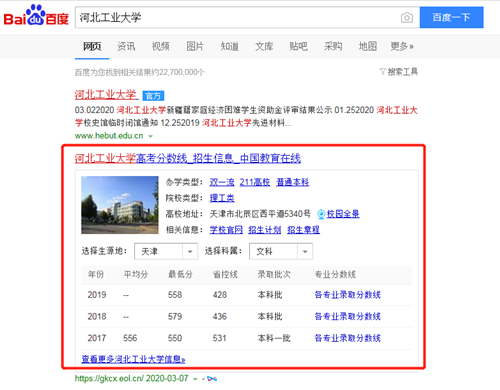Image resolution: width=500 pixels, height=390 pixels.
Task: Open 河北工业大学高考分数线 result title
Action: pyautogui.click(x=188, y=158)
